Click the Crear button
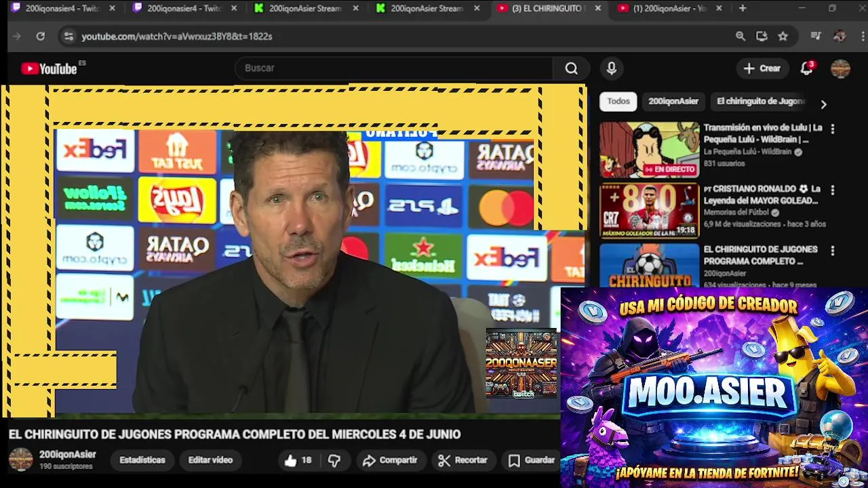 pyautogui.click(x=762, y=68)
